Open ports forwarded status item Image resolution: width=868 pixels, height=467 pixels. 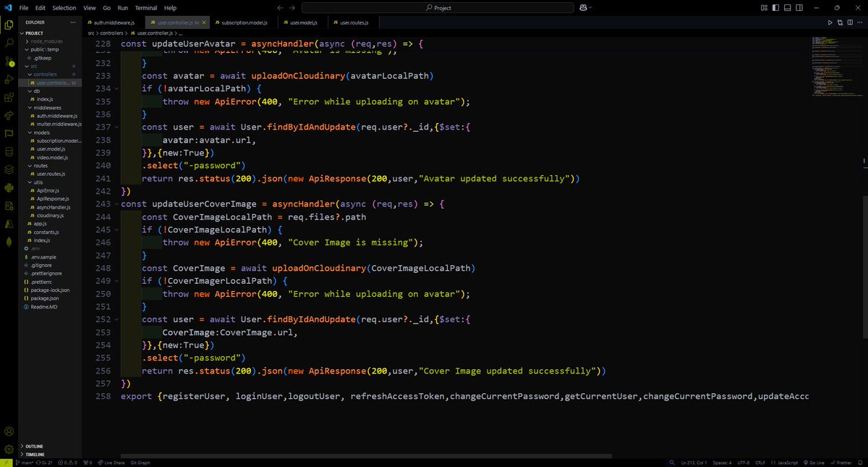click(x=88, y=462)
